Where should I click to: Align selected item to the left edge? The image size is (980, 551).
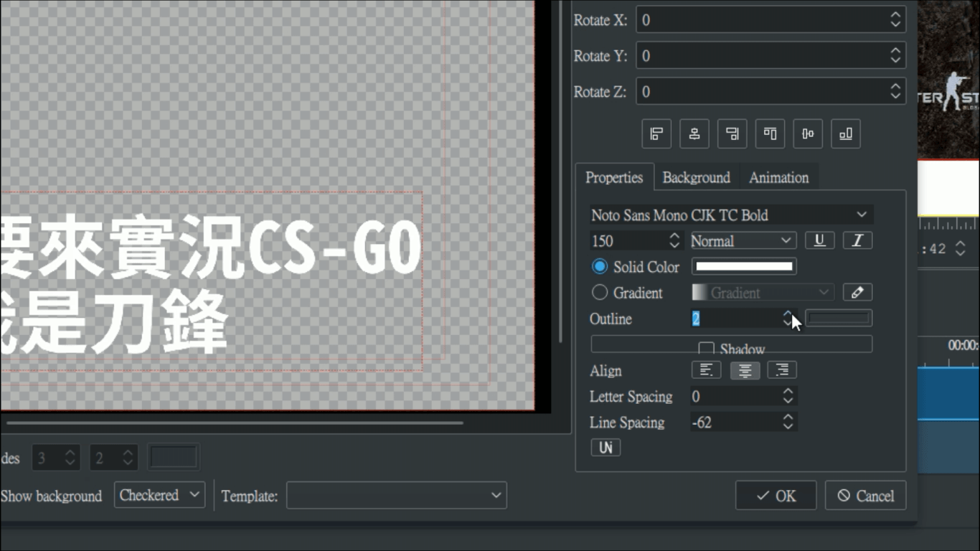pos(656,134)
